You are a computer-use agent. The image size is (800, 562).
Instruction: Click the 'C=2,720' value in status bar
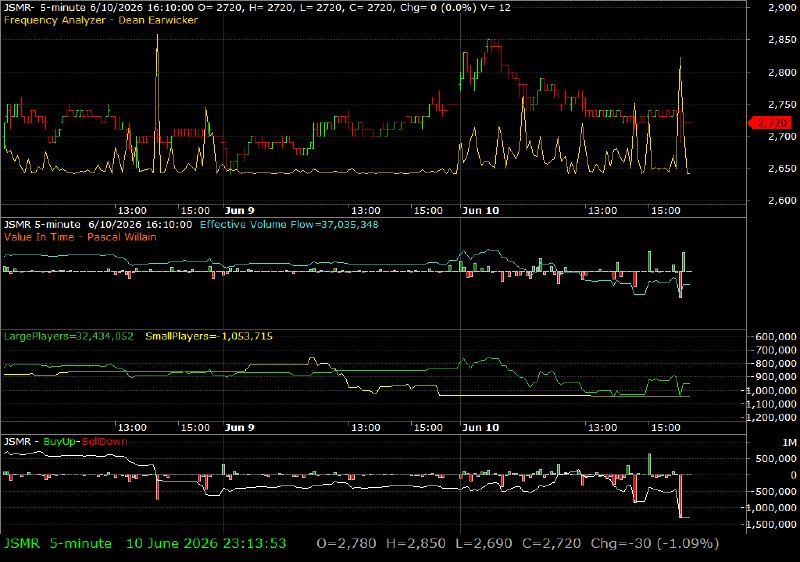[x=552, y=544]
